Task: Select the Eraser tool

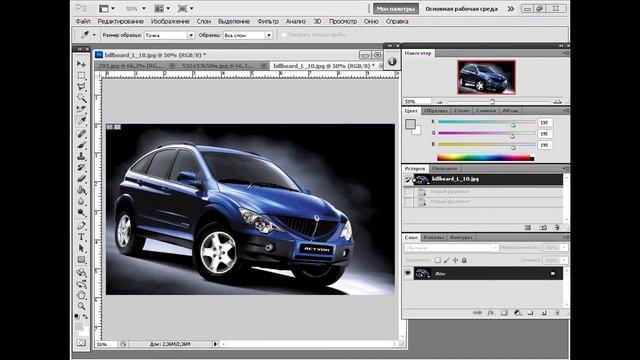Action: [x=81, y=178]
